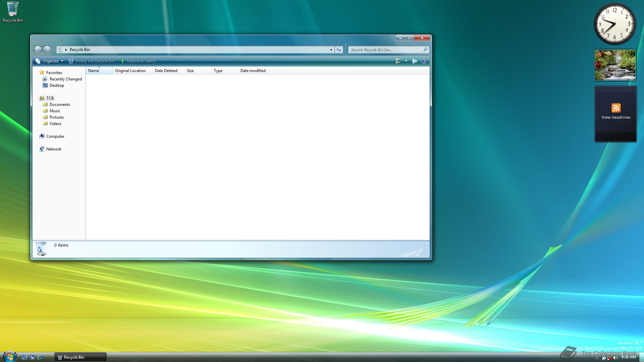
Task: Click the 0 items status text
Action: tap(61, 245)
